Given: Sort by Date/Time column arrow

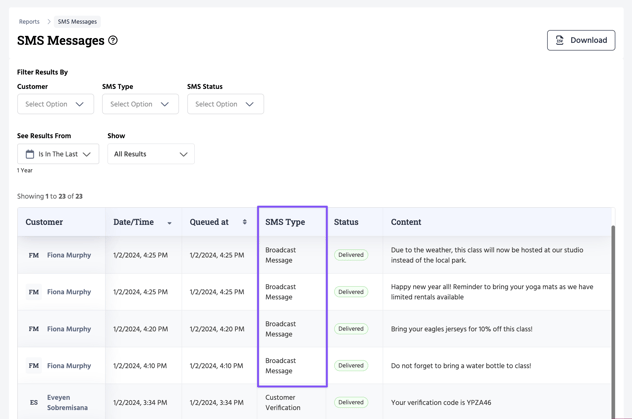Looking at the screenshot, I should point(169,223).
